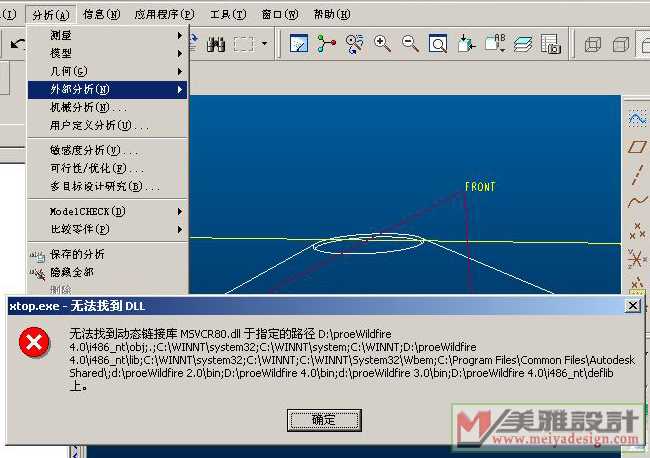
Task: Click the Undo arrow icon
Action: 17,43
